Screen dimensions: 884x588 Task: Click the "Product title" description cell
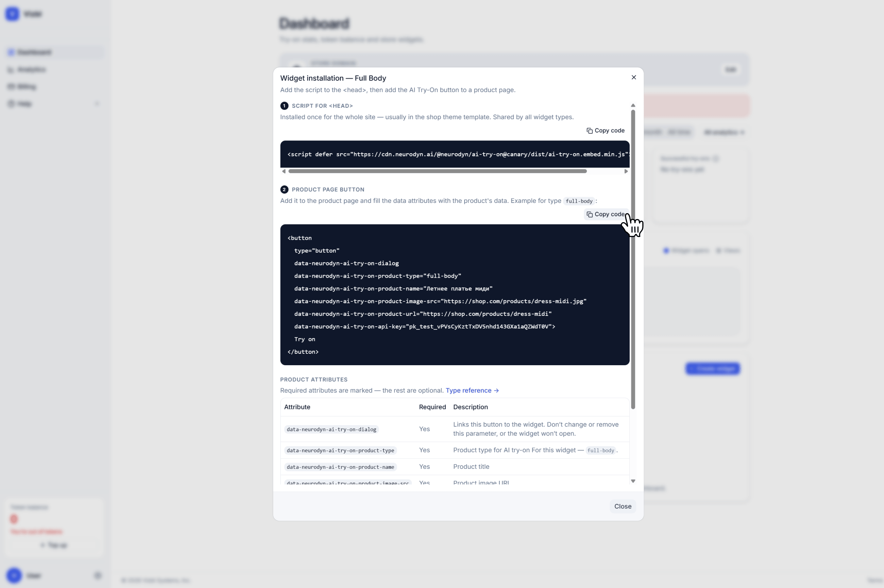coord(471,466)
